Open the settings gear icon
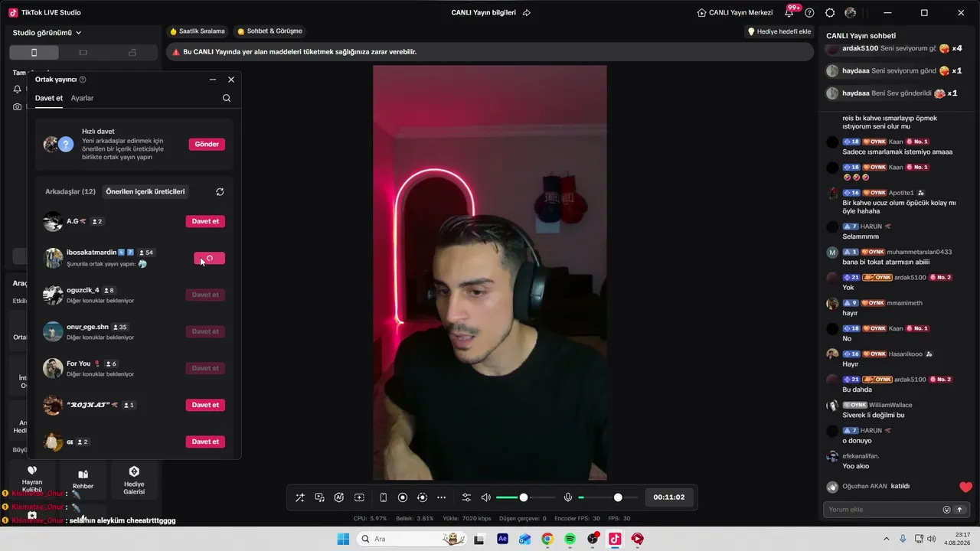The width and height of the screenshot is (980, 551). (830, 13)
